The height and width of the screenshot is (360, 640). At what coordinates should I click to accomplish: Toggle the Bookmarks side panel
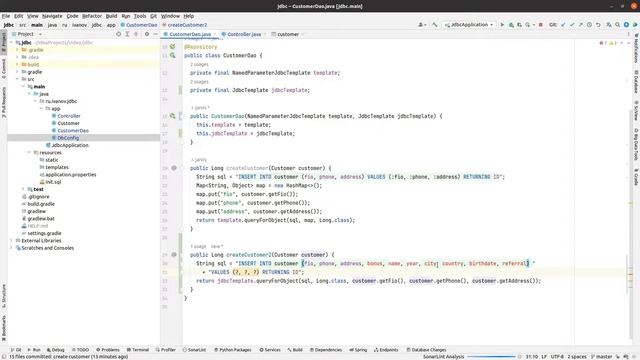(4, 328)
